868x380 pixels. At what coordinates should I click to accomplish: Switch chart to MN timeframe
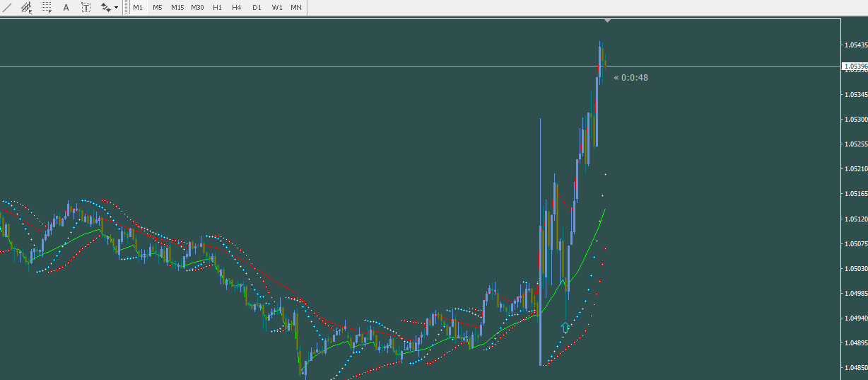pos(296,8)
